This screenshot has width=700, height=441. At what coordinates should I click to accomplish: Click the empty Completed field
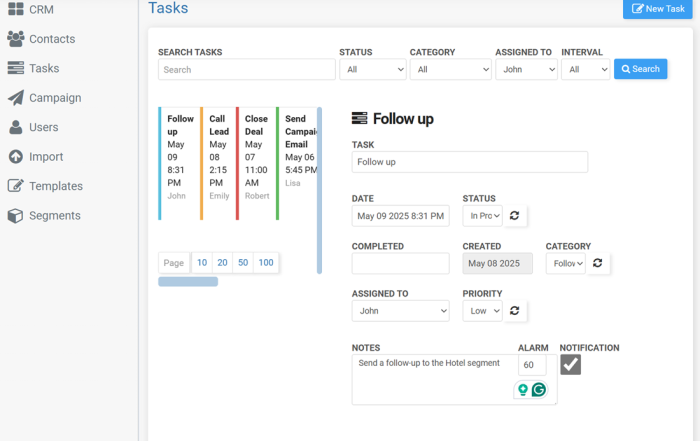pos(400,263)
